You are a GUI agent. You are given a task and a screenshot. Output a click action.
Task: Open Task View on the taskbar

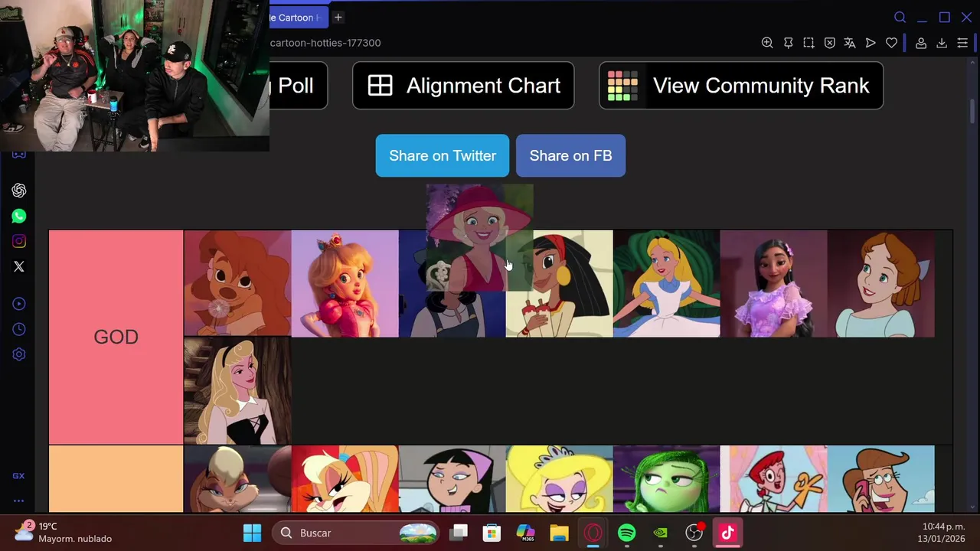coord(459,533)
